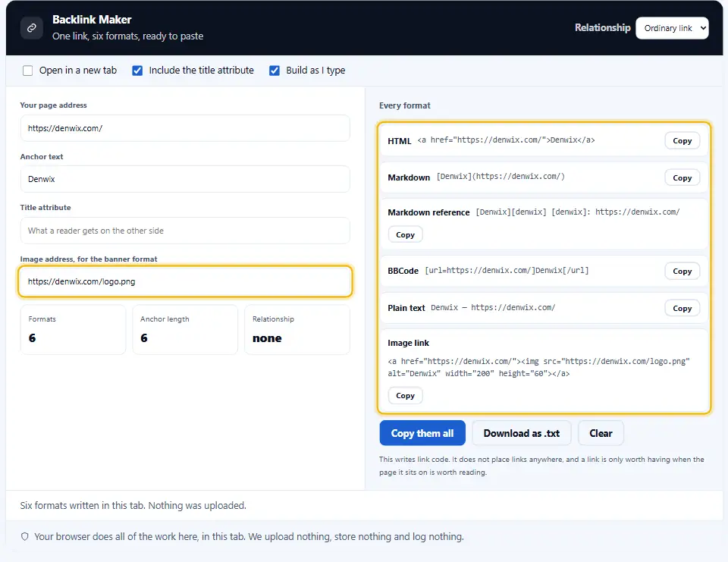This screenshot has width=728, height=562.
Task: Click the Backlink Maker title
Action: point(92,20)
